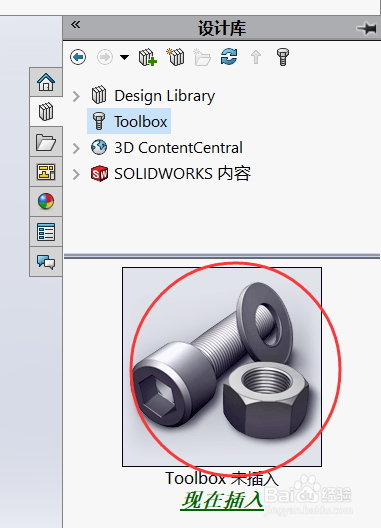Select 3D ContentCentral tree item

point(178,148)
